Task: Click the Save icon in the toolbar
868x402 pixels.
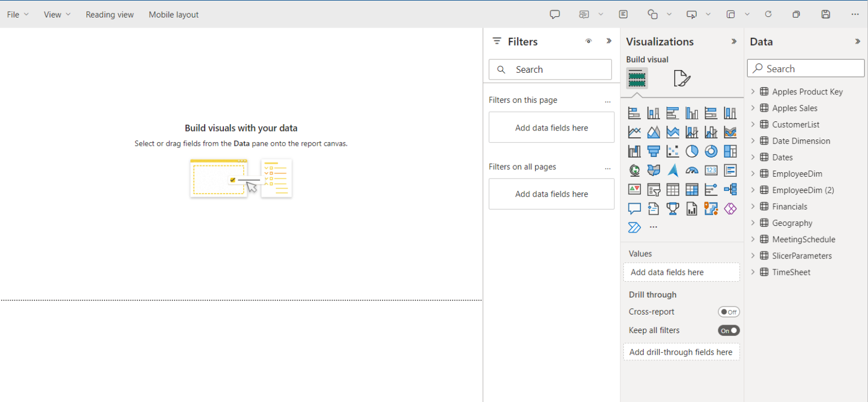Action: click(826, 14)
